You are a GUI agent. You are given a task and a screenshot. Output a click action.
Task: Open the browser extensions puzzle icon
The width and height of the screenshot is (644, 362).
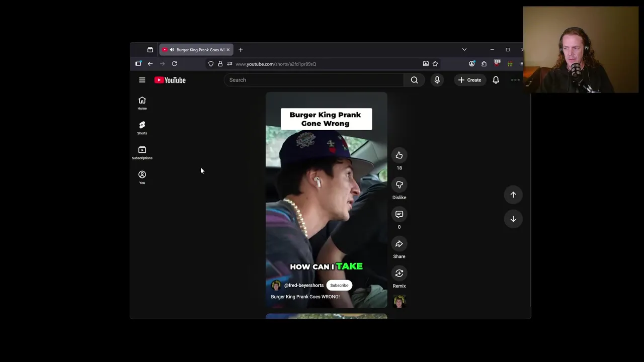(484, 64)
